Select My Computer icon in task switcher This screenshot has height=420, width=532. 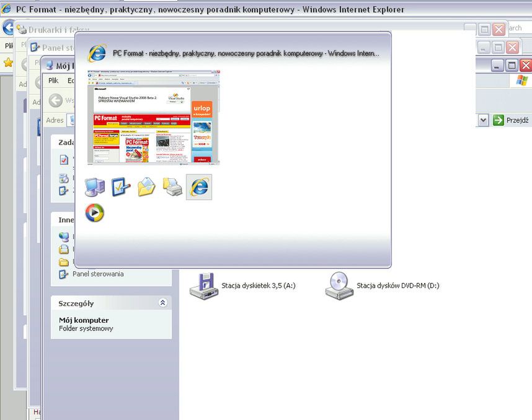95,187
